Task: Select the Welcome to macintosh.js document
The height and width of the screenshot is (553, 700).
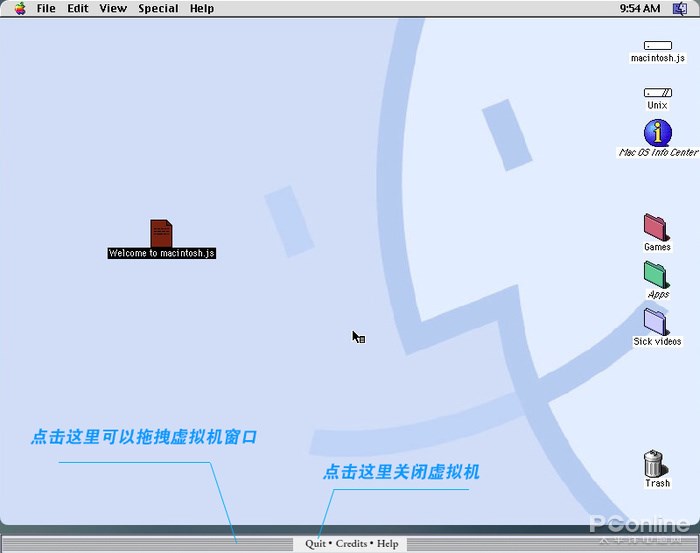Action: [x=161, y=233]
